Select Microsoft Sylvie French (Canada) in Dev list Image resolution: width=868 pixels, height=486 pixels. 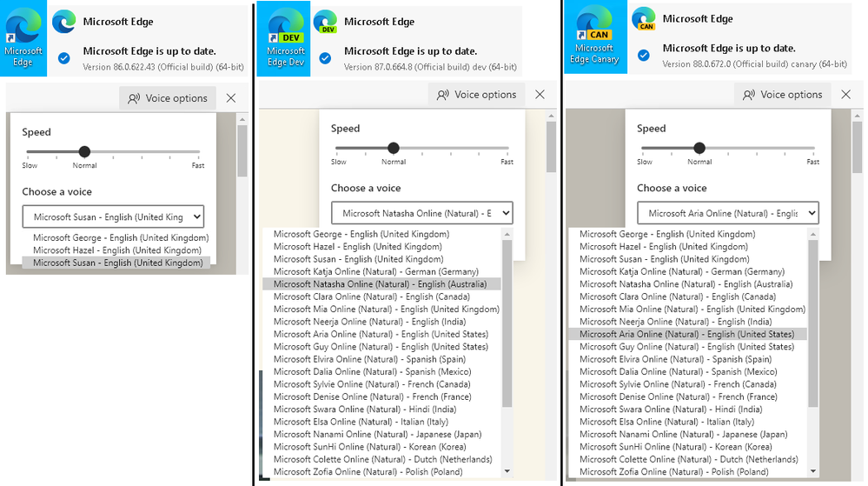pyautogui.click(x=382, y=384)
